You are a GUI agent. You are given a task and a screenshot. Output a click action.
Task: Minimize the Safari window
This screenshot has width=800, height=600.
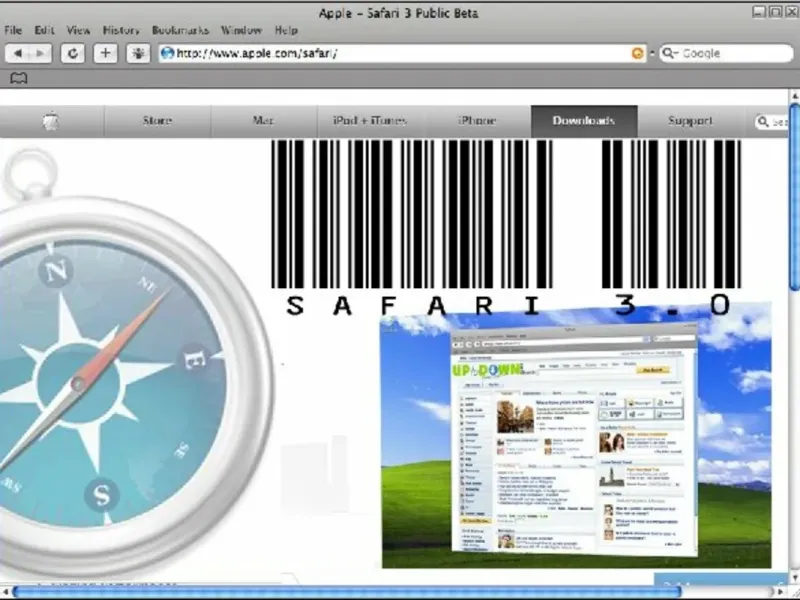click(x=759, y=12)
